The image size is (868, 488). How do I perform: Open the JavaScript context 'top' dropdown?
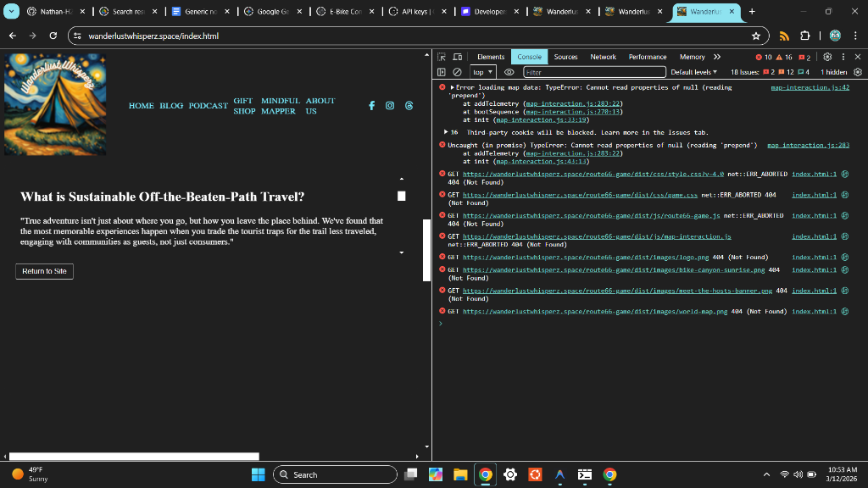click(483, 72)
